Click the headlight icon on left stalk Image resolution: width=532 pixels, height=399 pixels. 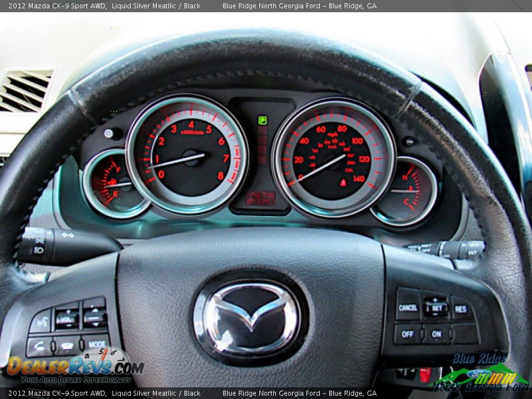pyautogui.click(x=39, y=250)
